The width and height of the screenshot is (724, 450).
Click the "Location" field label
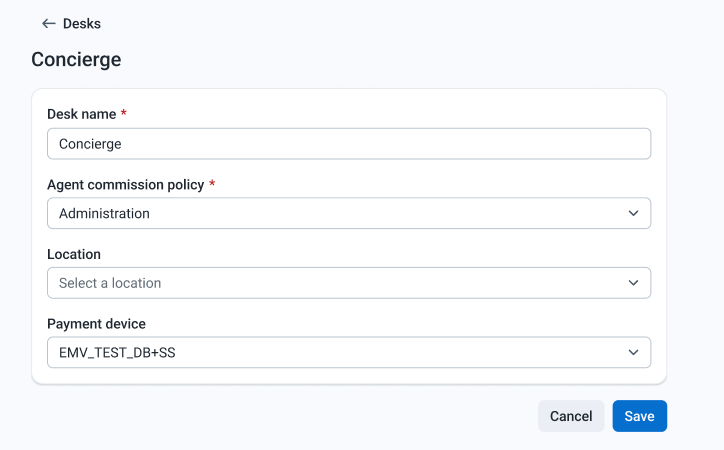[74, 255]
